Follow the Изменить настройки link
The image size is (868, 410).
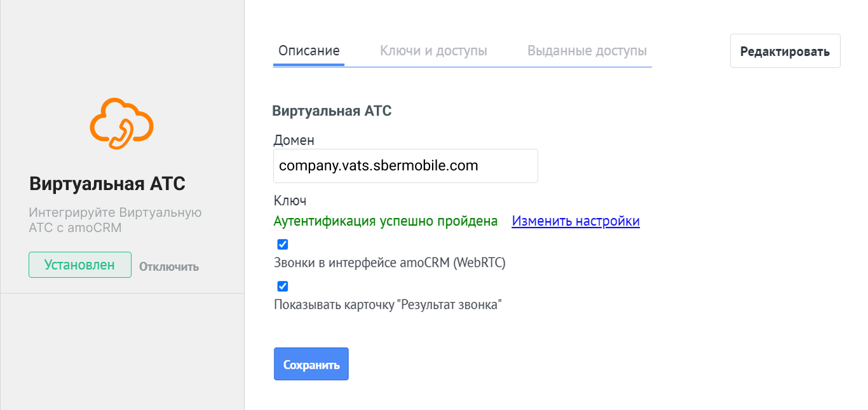(x=576, y=221)
